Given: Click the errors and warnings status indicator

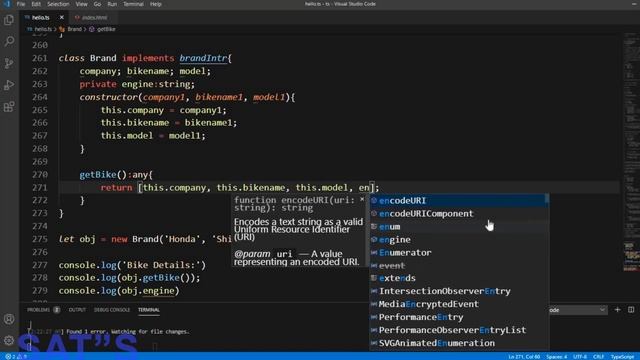Looking at the screenshot, I should [16, 356].
